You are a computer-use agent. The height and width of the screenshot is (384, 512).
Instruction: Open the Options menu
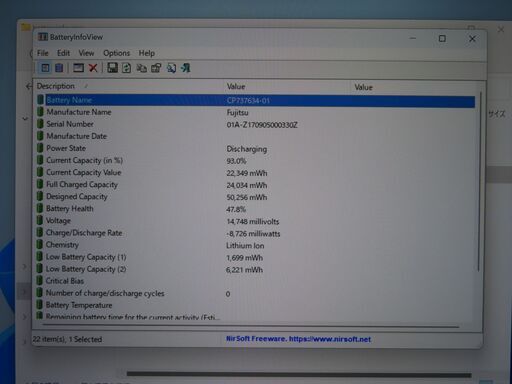point(116,53)
